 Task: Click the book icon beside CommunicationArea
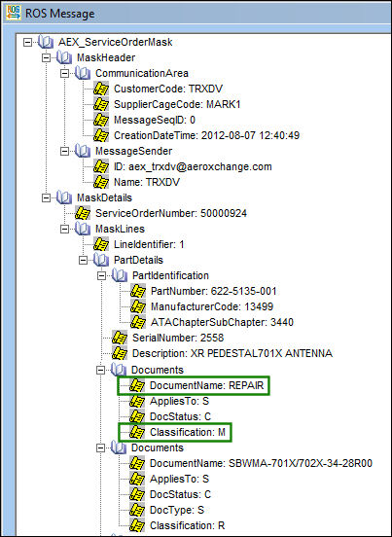(83, 73)
